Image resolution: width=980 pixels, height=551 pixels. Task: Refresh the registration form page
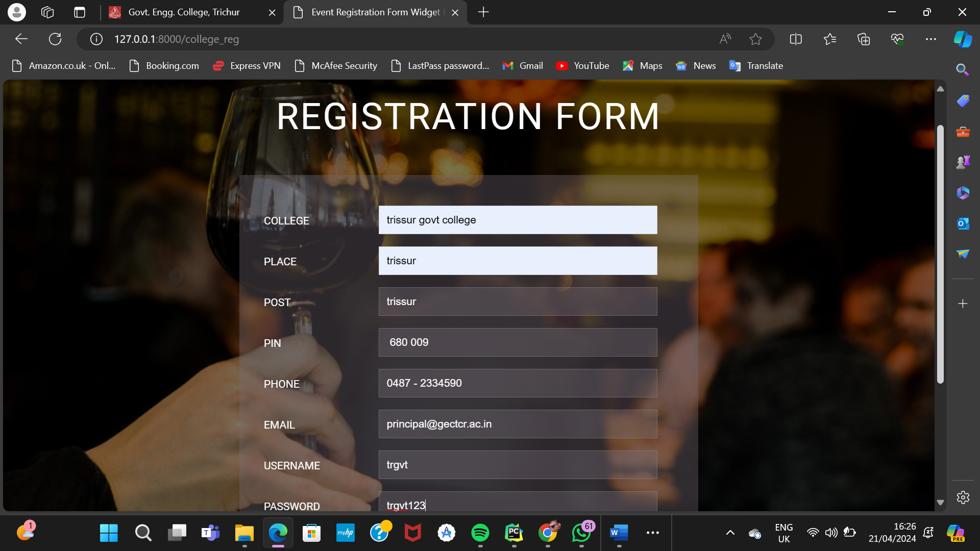55,39
